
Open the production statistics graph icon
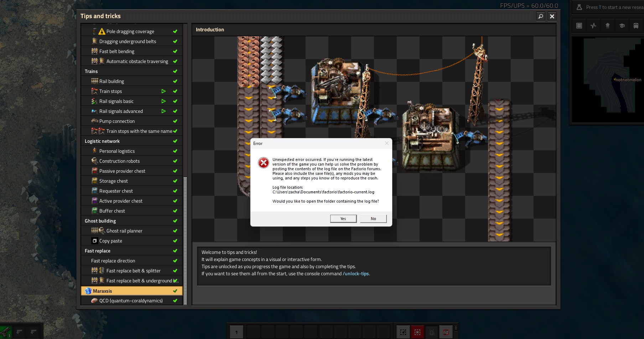593,26
